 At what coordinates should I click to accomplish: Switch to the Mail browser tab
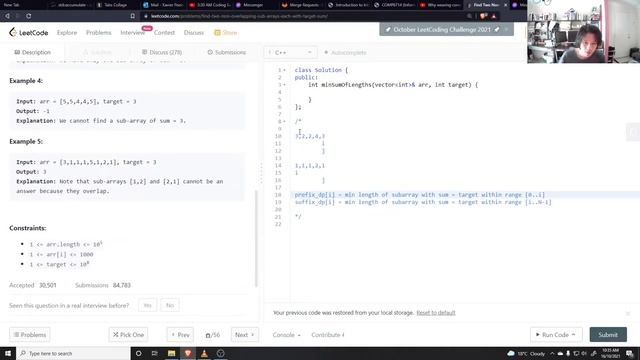tap(163, 5)
